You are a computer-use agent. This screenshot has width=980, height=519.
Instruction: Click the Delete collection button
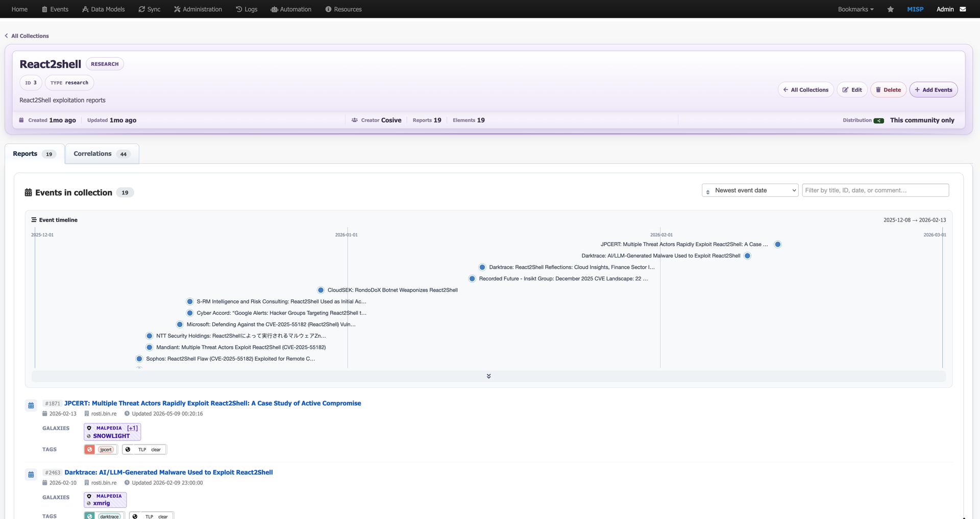click(888, 90)
